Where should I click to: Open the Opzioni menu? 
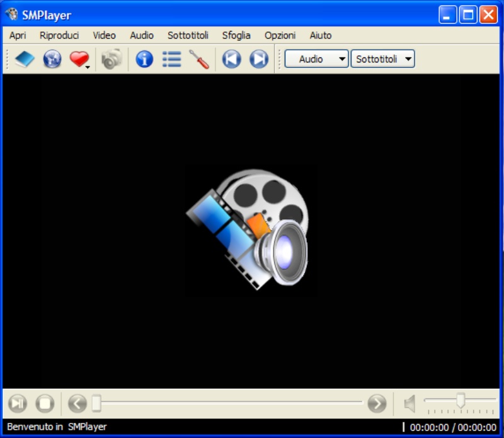[x=280, y=35]
